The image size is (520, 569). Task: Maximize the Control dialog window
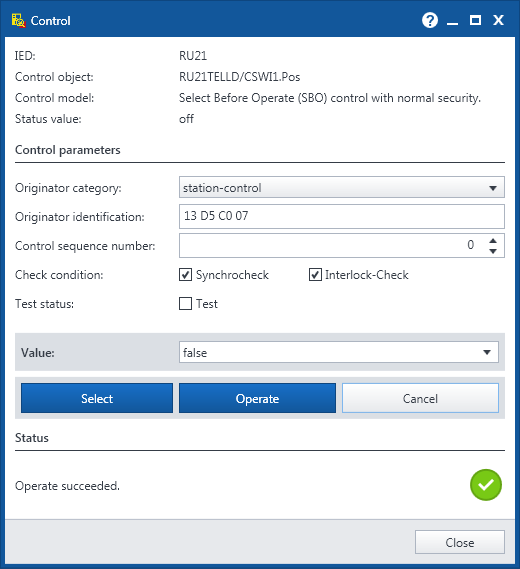point(475,20)
